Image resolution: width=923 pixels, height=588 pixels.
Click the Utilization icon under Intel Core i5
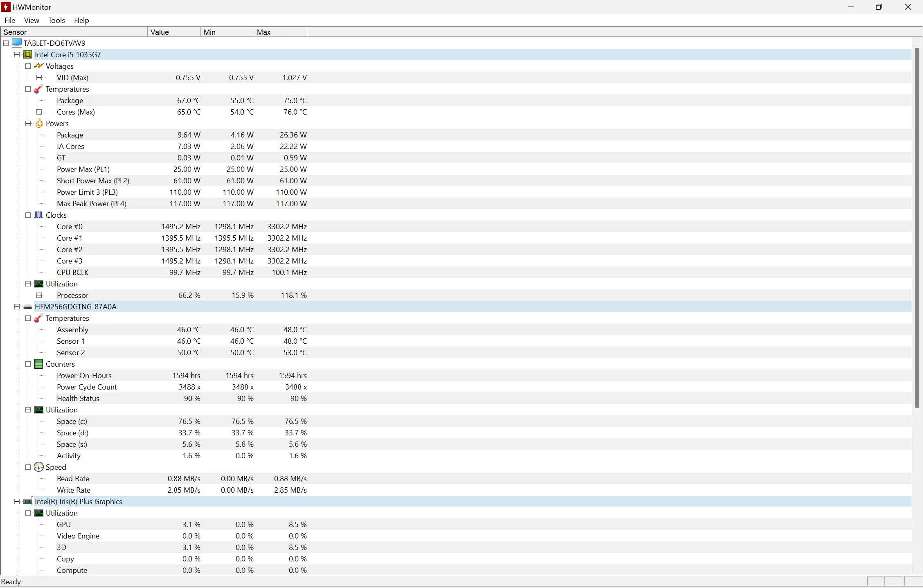38,283
